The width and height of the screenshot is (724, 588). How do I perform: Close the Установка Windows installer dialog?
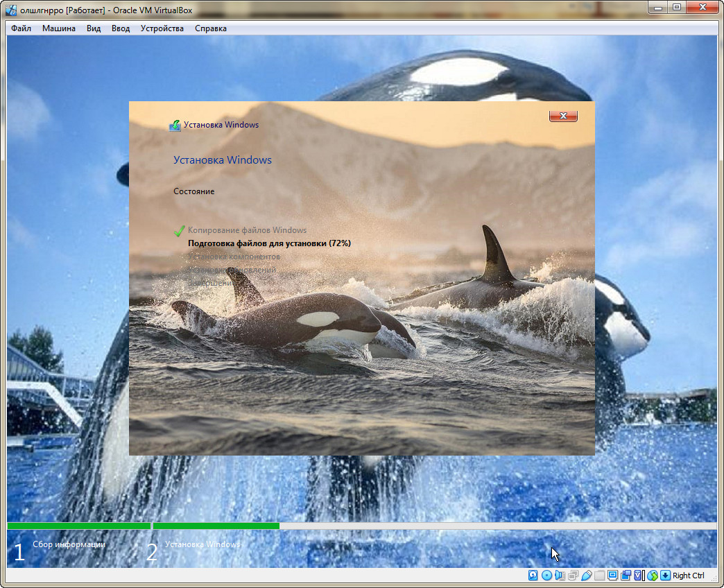pyautogui.click(x=563, y=116)
